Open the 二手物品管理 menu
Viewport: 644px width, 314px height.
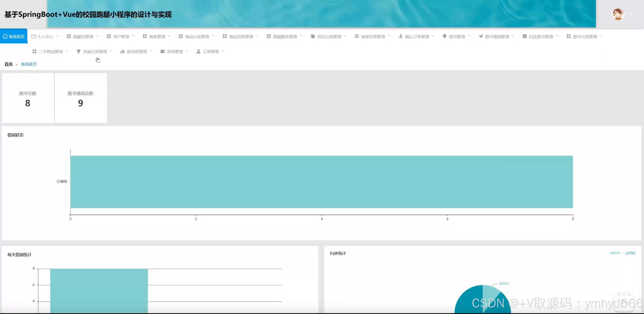51,51
